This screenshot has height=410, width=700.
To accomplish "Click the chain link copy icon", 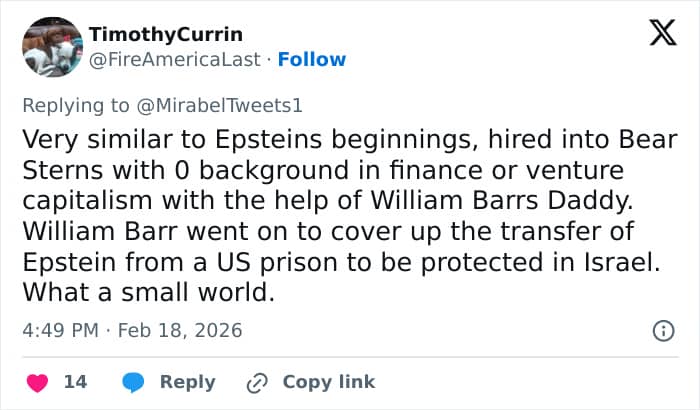I will pyautogui.click(x=258, y=382).
